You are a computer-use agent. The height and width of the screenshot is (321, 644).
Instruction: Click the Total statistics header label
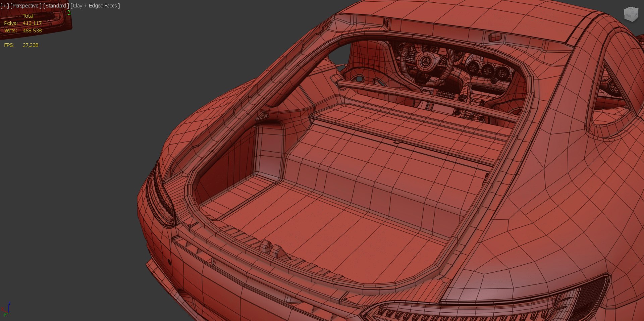tap(28, 16)
